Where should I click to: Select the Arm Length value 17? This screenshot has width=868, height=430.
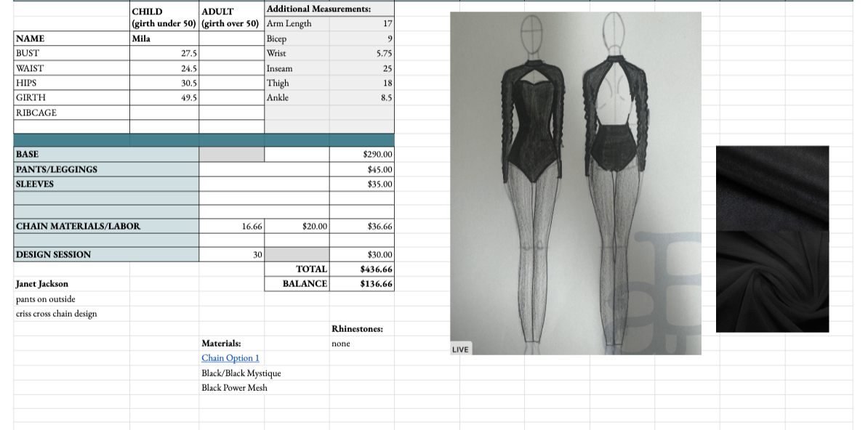[x=361, y=24]
